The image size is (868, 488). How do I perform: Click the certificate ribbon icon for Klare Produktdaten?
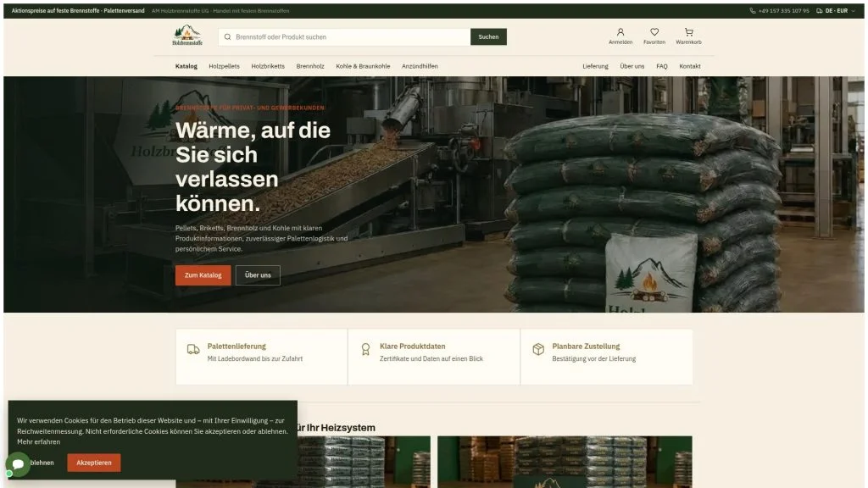coord(365,349)
